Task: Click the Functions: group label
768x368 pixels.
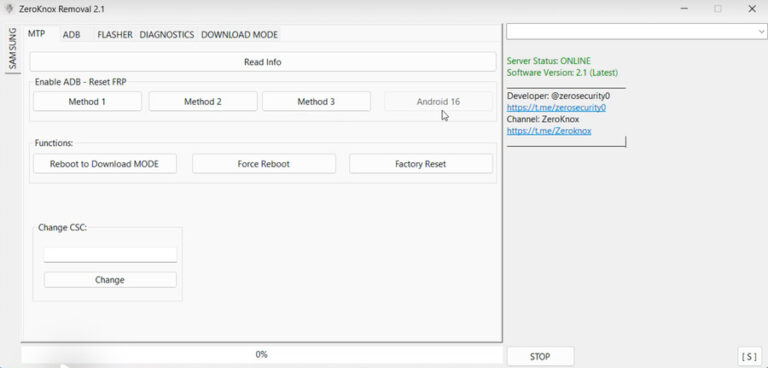Action: (54, 143)
